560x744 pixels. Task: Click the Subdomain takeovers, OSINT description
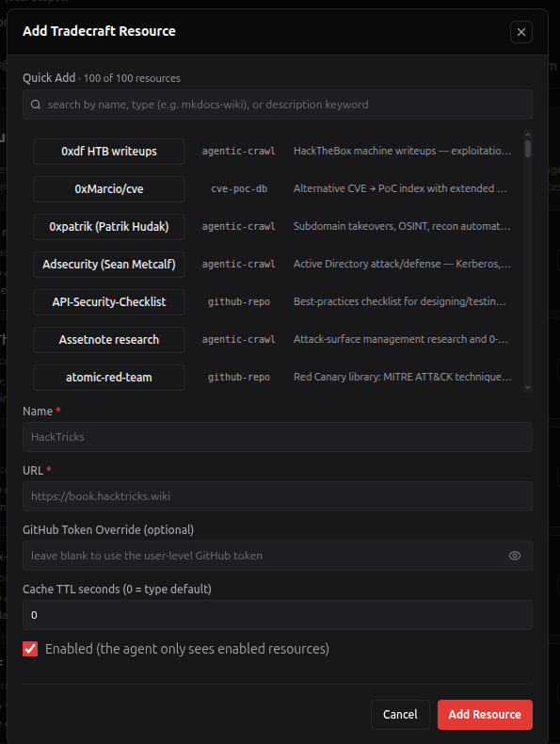click(x=402, y=226)
